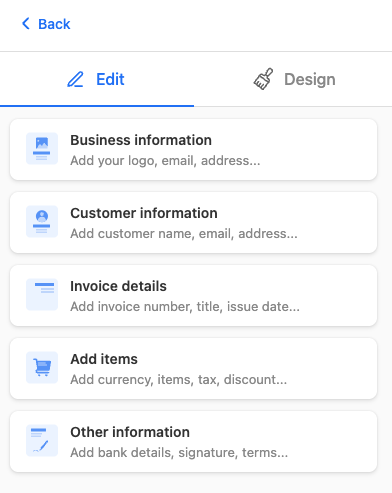Click 'Add invoice number, title, issue date...' text
The height and width of the screenshot is (493, 392).
pos(185,307)
